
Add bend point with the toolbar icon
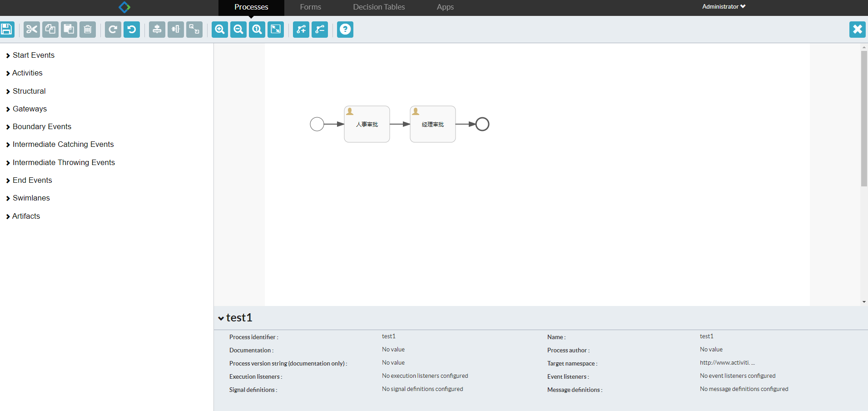point(301,30)
